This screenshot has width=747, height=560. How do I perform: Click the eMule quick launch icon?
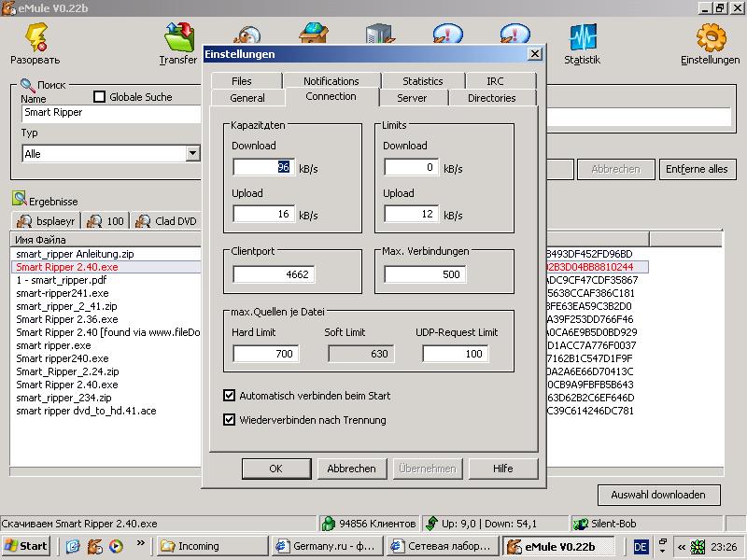click(95, 546)
